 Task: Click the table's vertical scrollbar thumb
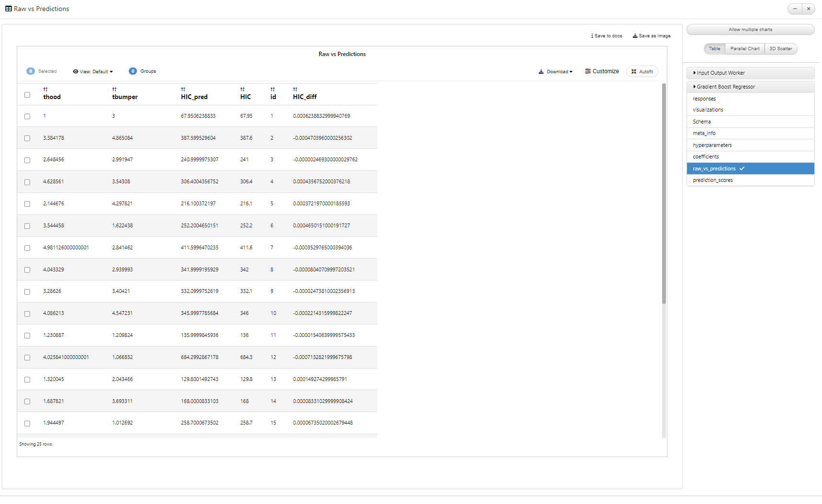[664, 193]
